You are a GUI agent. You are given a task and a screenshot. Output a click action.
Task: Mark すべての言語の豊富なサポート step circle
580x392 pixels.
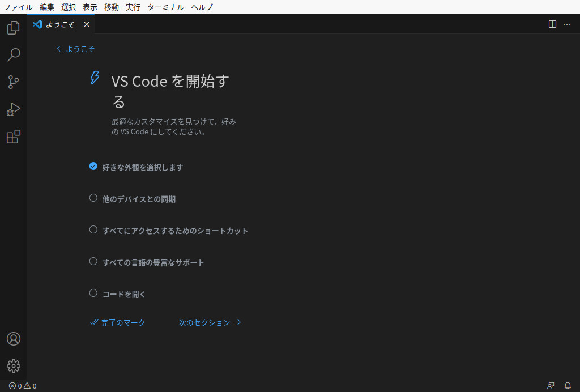[93, 262]
